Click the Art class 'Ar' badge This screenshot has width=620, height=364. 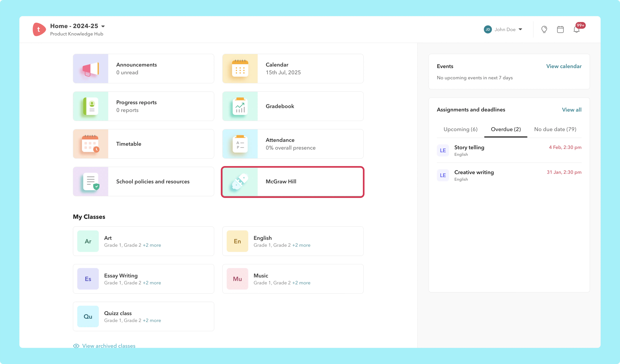click(88, 241)
